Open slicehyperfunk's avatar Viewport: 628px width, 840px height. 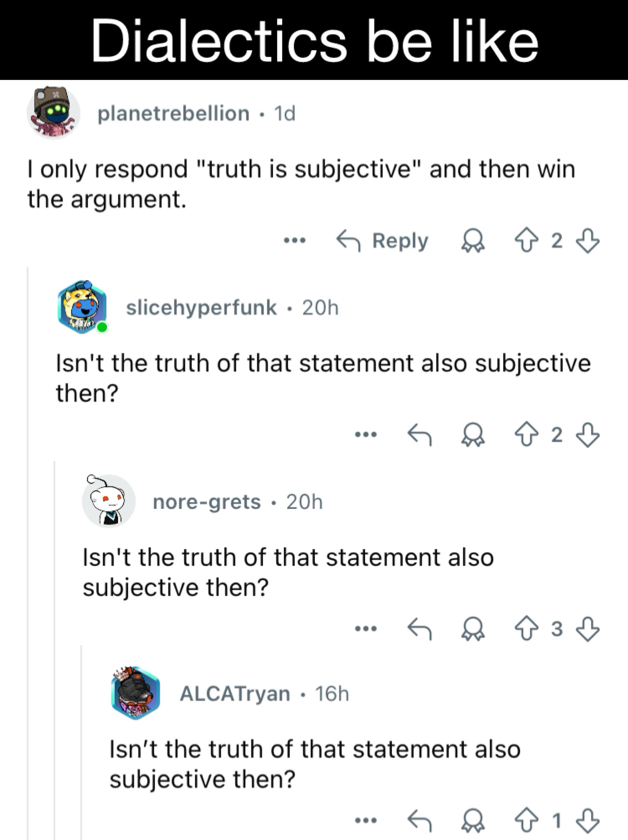[x=82, y=307]
